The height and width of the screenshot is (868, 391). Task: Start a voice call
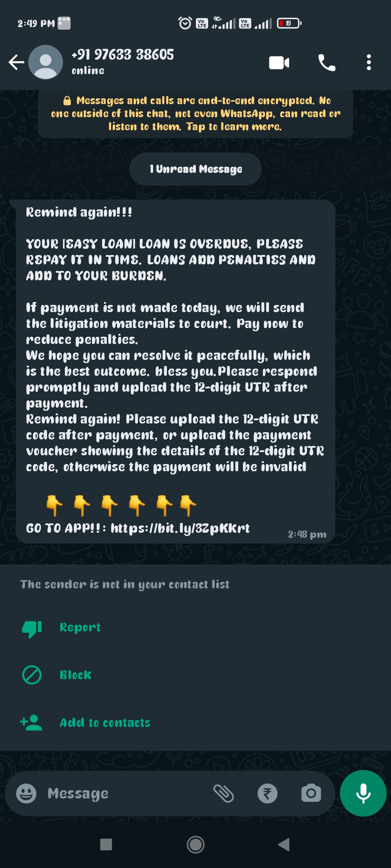(327, 63)
